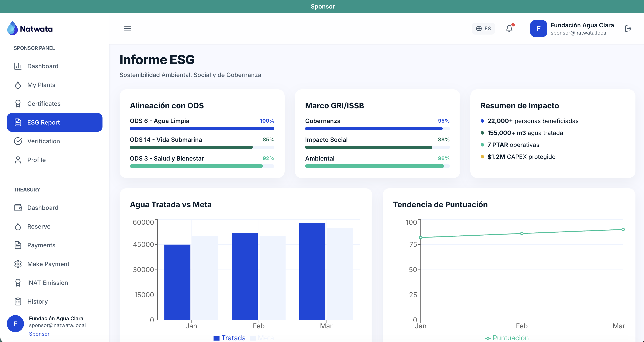The width and height of the screenshot is (644, 342).
Task: Log out using the exit icon
Action: pyautogui.click(x=628, y=28)
